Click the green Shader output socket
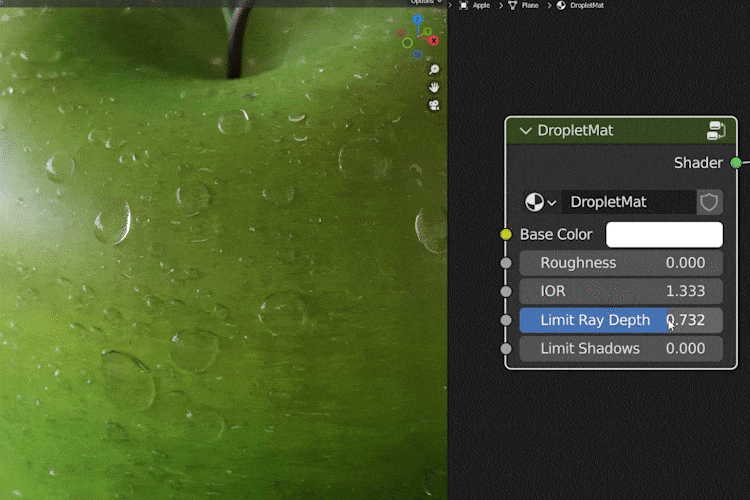The image size is (750, 500). pos(737,163)
